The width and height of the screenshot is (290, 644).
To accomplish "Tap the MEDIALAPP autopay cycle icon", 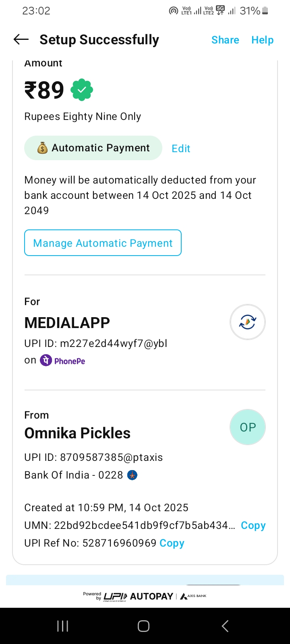I will tap(247, 322).
